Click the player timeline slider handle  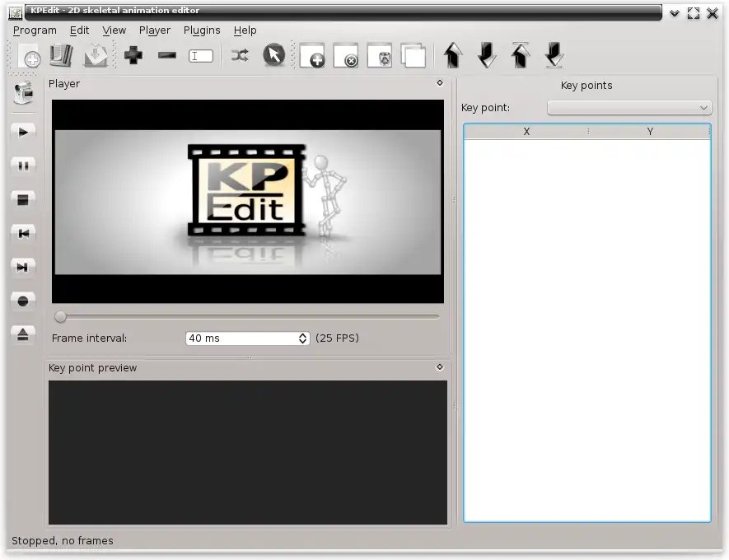(x=60, y=317)
